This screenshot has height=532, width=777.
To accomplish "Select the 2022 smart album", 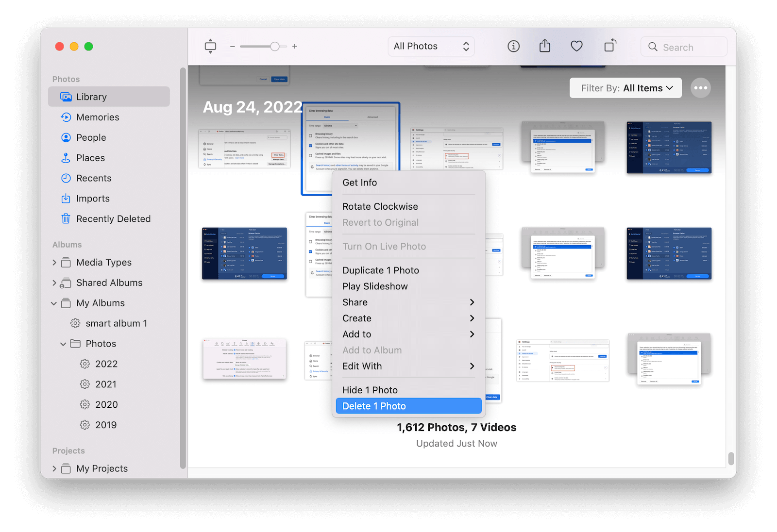I will point(99,364).
